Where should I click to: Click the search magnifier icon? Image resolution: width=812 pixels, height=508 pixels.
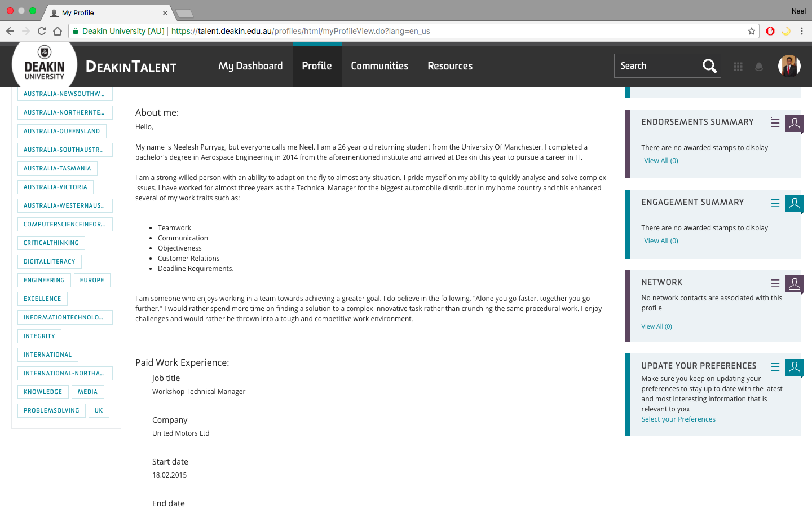tap(710, 66)
